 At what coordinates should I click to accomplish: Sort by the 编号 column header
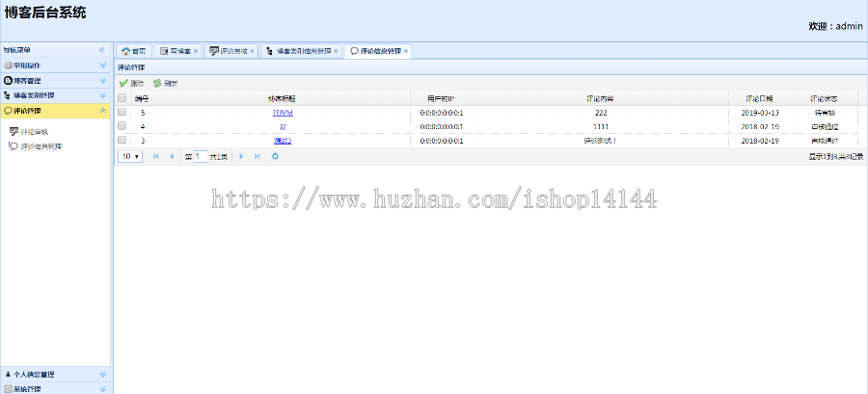142,99
